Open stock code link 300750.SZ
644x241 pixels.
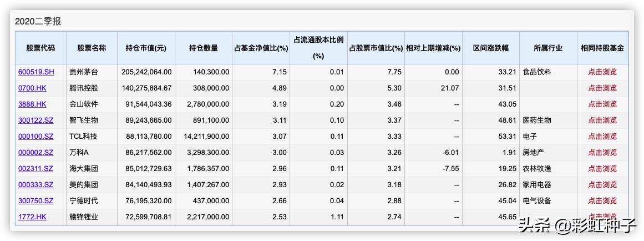[36, 200]
